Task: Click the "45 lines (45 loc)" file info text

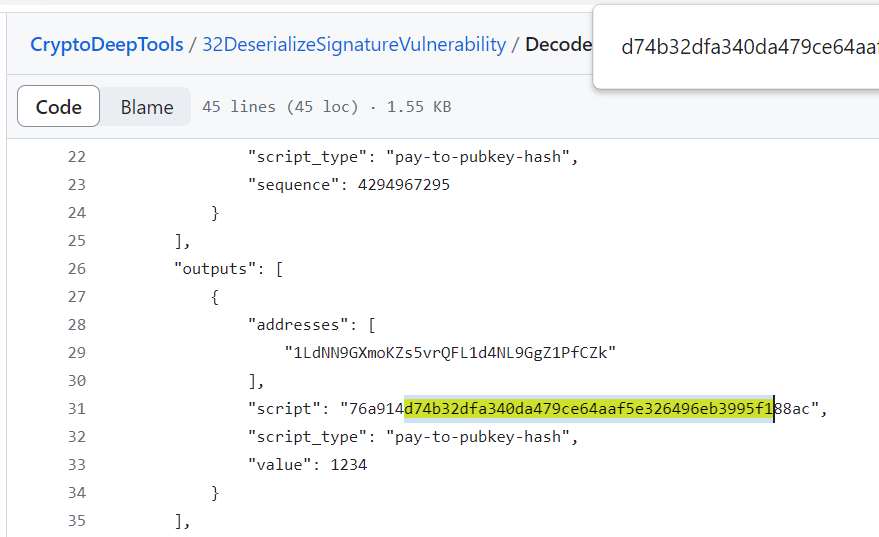Action: click(x=280, y=107)
